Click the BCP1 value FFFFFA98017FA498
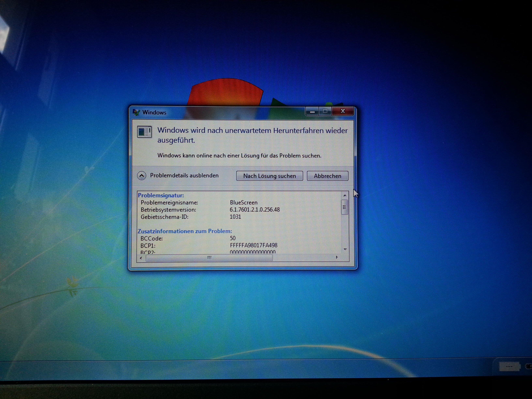532x399 pixels. pos(254,245)
